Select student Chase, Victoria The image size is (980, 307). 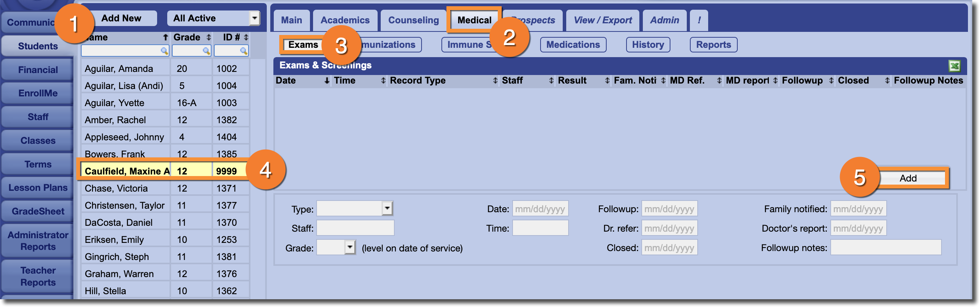click(116, 188)
